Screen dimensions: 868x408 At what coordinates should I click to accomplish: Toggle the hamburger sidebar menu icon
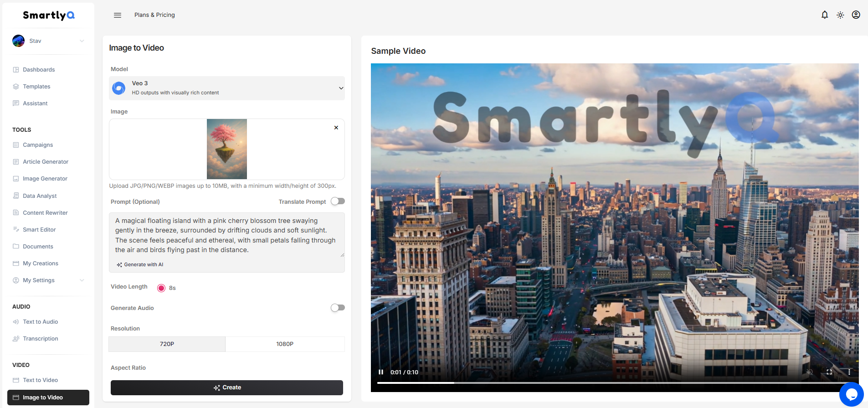pyautogui.click(x=118, y=15)
